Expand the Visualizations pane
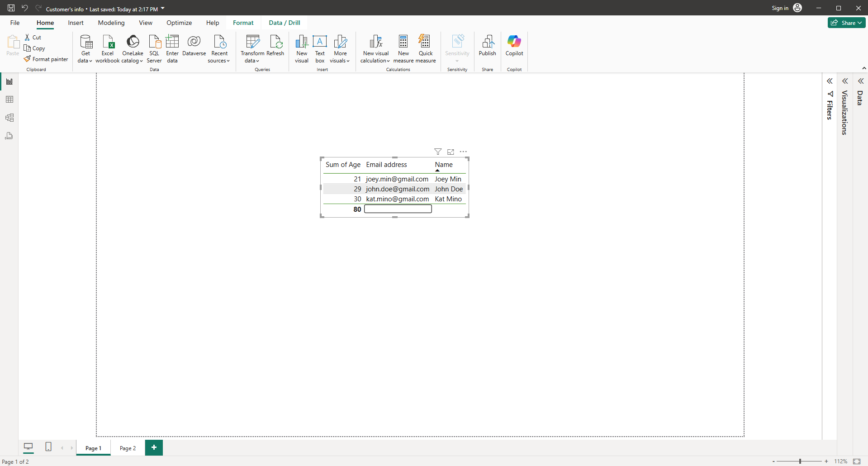 coord(845,81)
